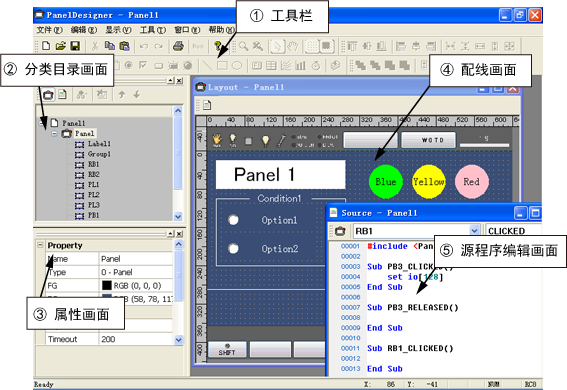The width and height of the screenshot is (567, 390).
Task: Select PL3 in the tree
Action: [94, 205]
